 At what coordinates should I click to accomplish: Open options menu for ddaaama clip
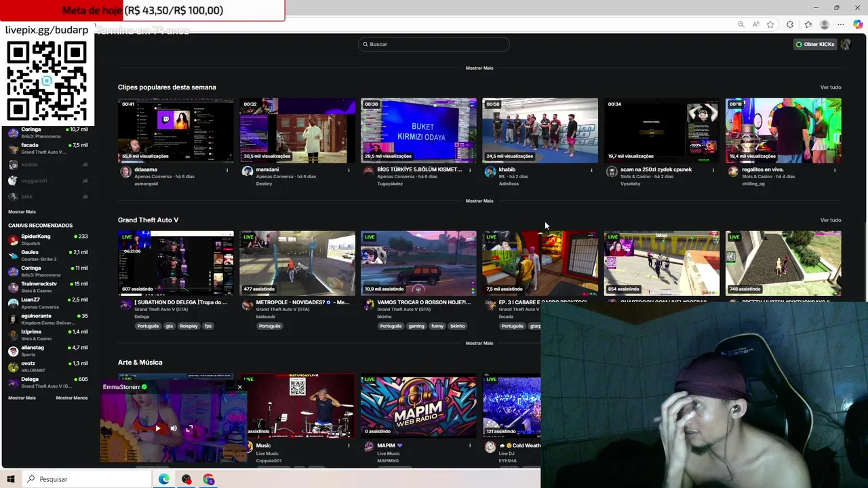[227, 170]
